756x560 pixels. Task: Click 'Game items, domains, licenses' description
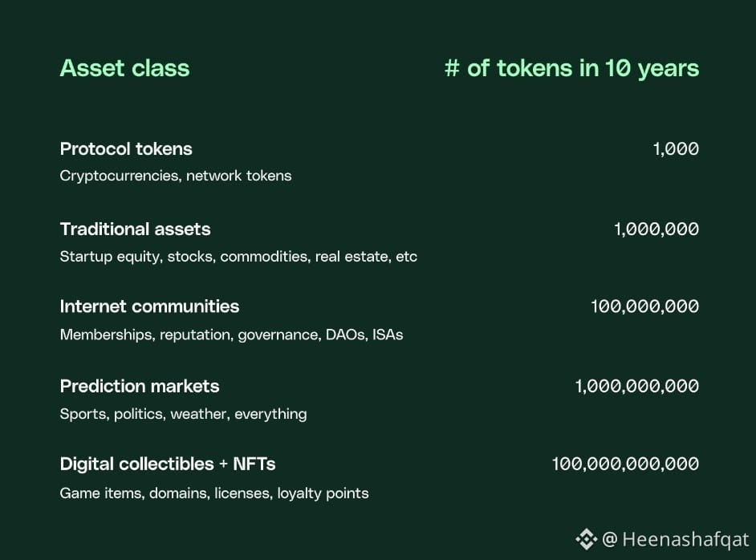166,493
